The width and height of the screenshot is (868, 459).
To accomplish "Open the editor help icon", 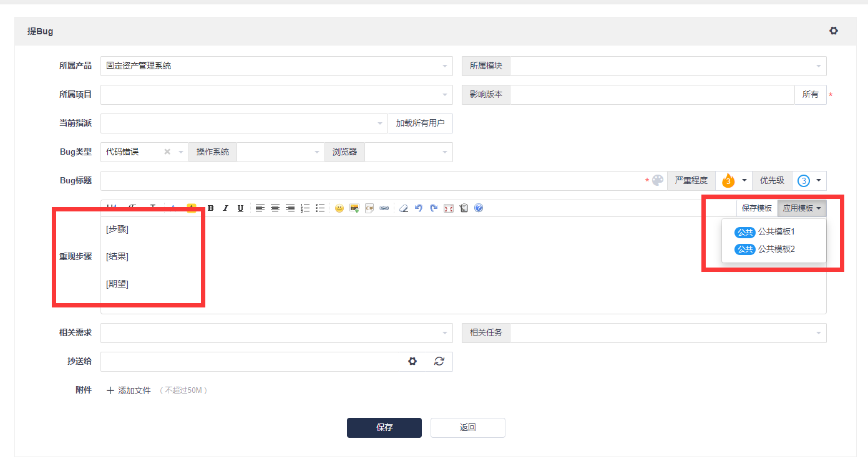I will (x=479, y=208).
